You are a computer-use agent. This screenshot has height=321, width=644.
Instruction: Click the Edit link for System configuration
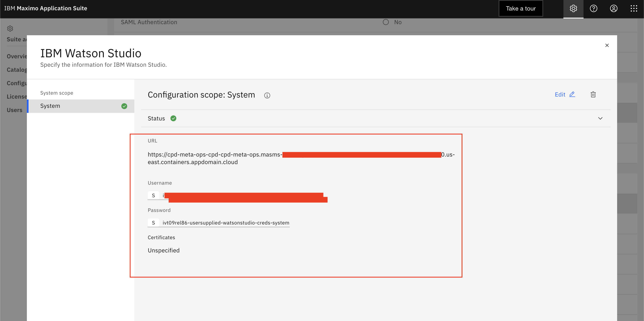click(560, 94)
